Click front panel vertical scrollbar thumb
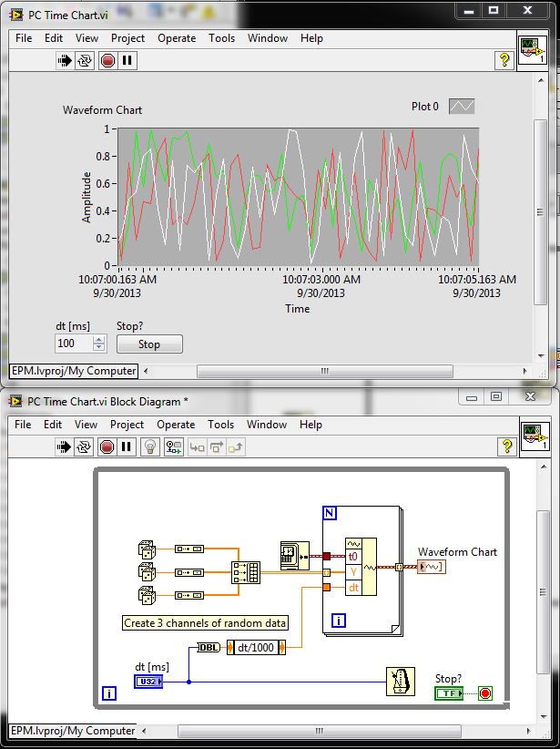This screenshot has height=749, width=560. (x=541, y=212)
